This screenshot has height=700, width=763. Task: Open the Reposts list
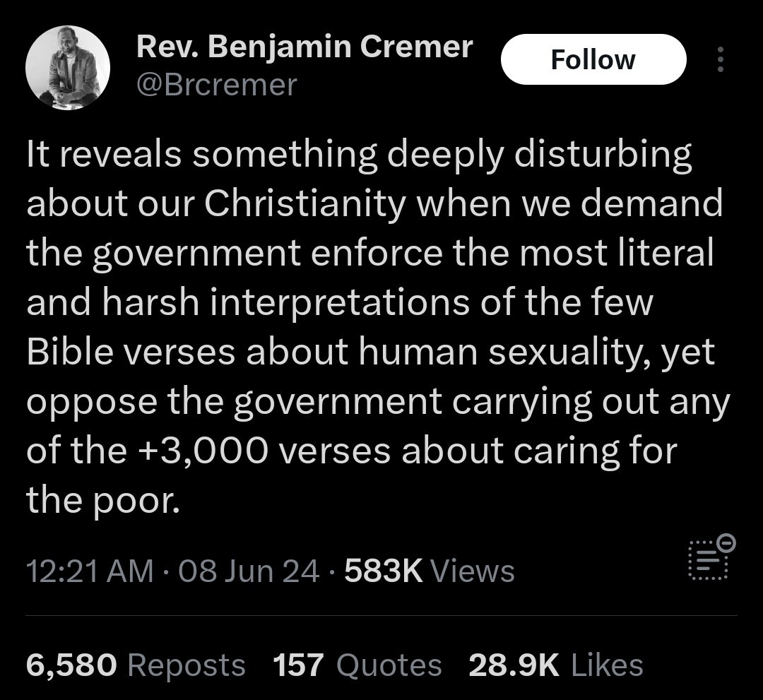(x=187, y=665)
